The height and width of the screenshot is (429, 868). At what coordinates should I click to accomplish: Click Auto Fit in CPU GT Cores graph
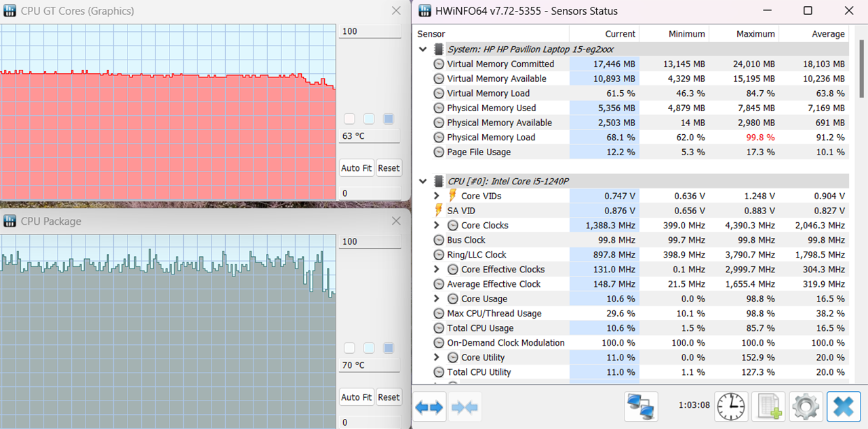(x=356, y=168)
